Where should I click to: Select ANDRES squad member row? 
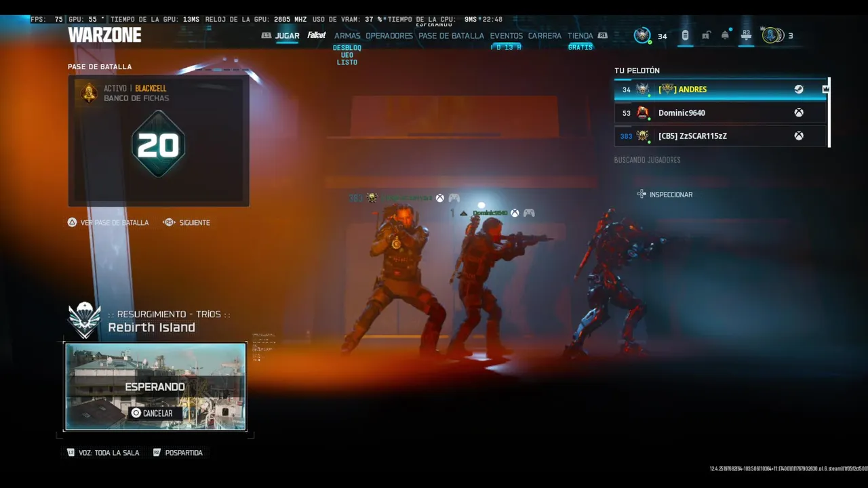[x=720, y=89]
